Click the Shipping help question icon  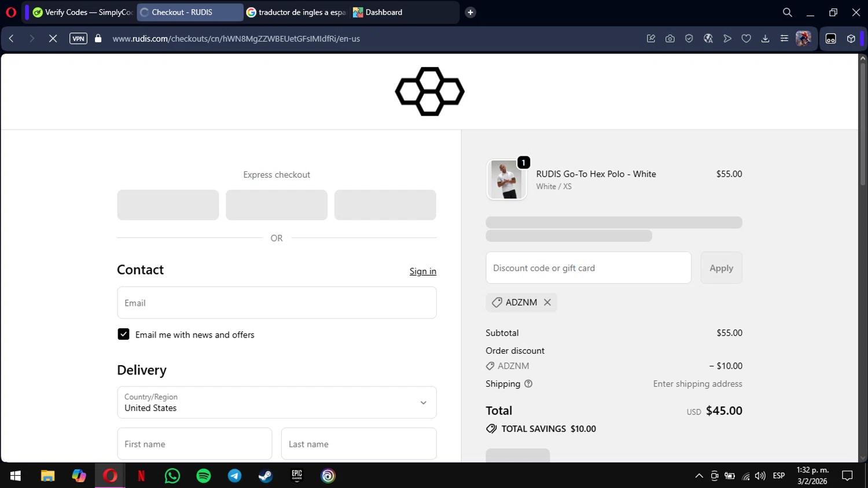(x=528, y=384)
